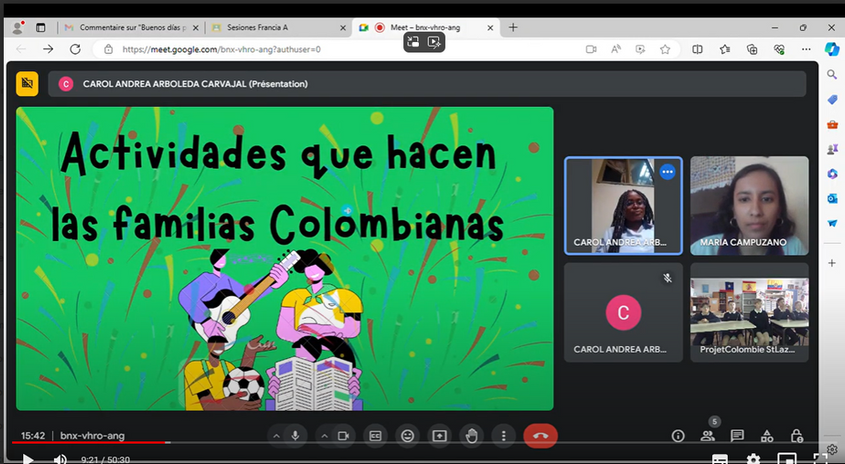Open YouTube player settings gear
Image resolution: width=845 pixels, height=464 pixels.
click(x=753, y=459)
